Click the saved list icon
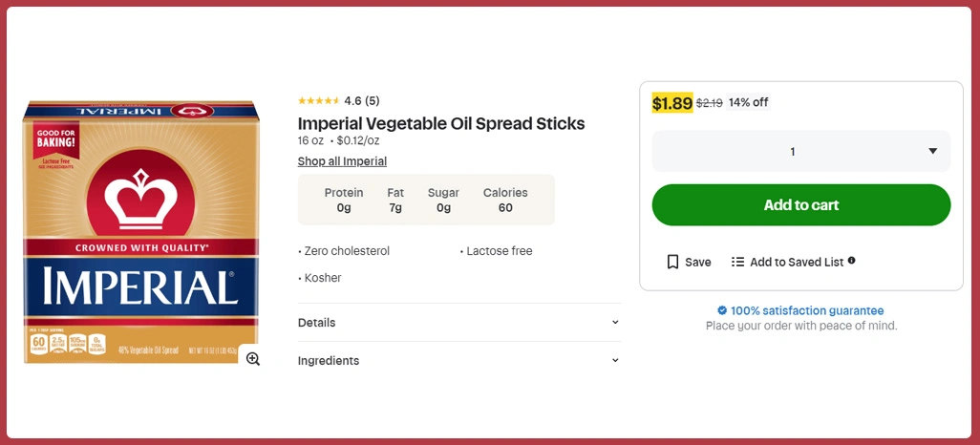 click(x=737, y=262)
